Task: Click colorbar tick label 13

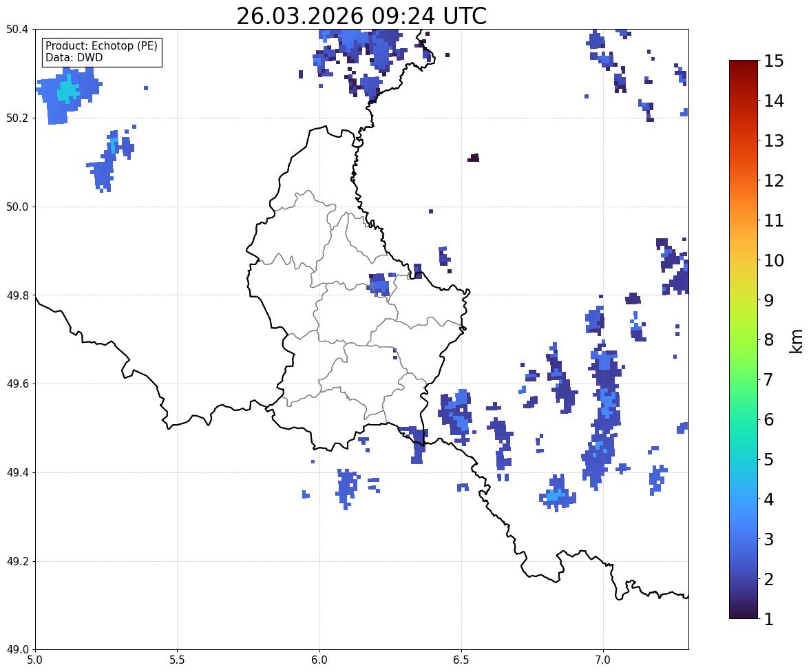Action: point(774,140)
